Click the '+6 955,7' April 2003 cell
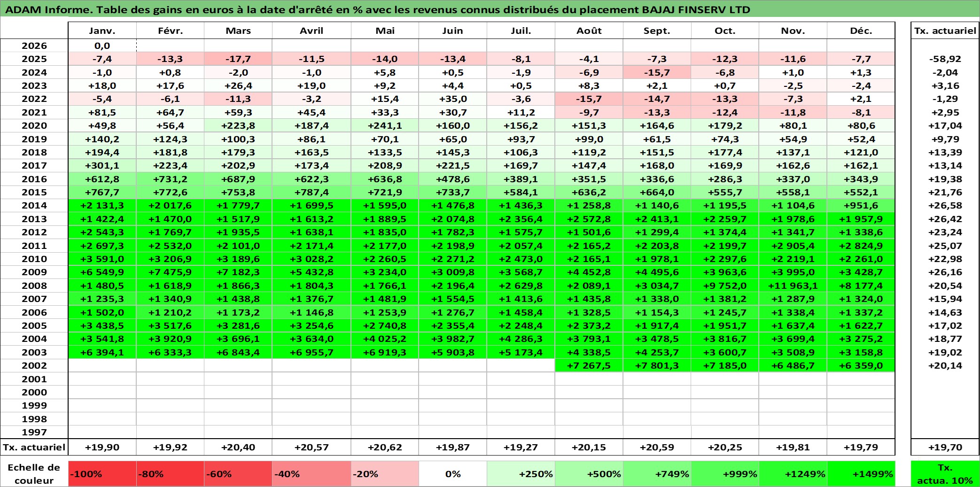 pos(311,352)
